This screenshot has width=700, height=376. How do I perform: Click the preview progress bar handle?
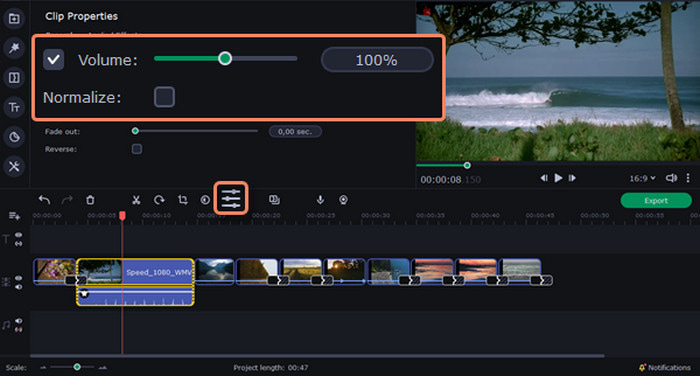click(x=467, y=165)
